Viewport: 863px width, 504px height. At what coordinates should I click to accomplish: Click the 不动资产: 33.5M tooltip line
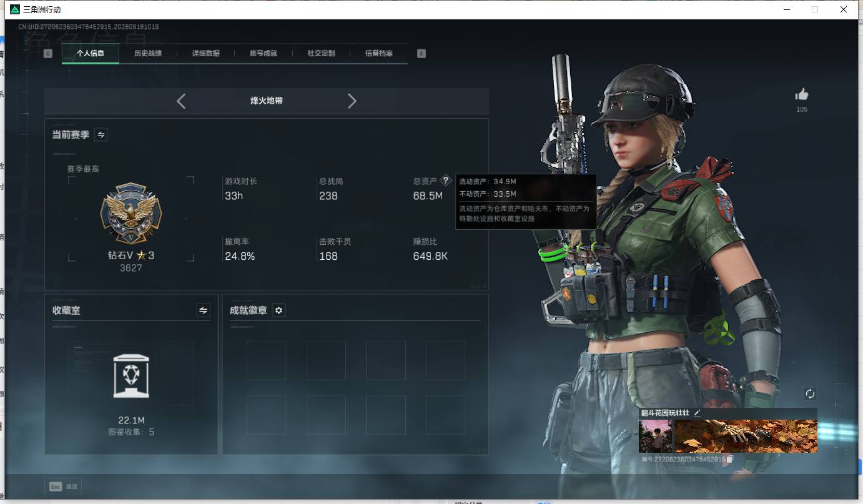(x=488, y=194)
